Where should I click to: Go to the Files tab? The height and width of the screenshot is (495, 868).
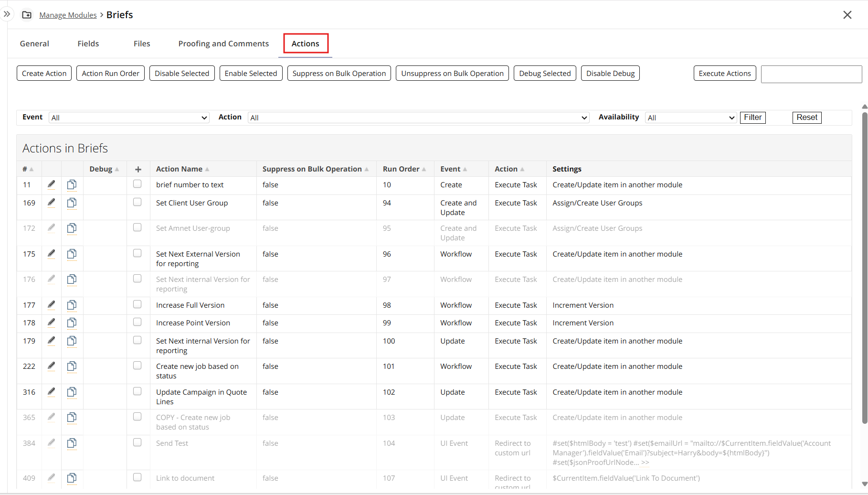point(142,43)
